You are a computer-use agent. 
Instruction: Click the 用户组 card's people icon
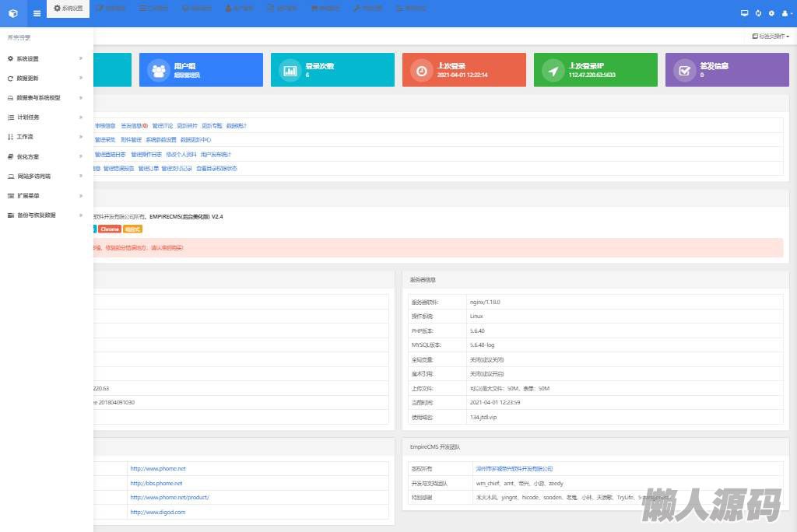click(x=159, y=70)
